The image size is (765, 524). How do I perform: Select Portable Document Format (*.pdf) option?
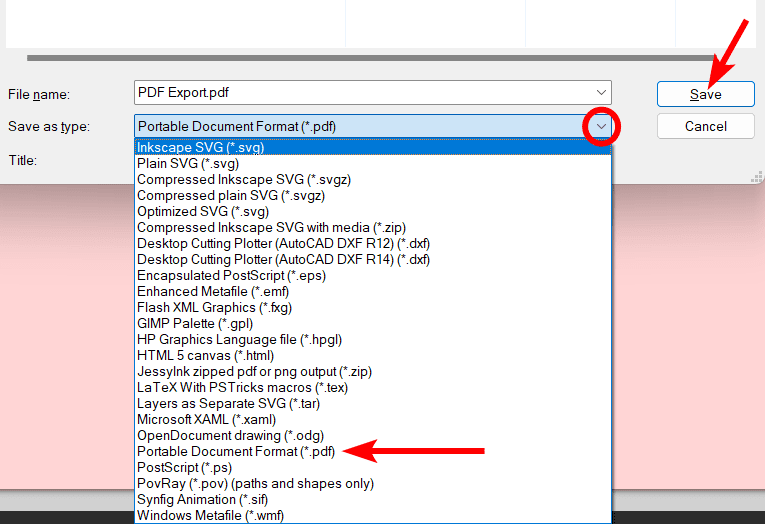tap(237, 452)
